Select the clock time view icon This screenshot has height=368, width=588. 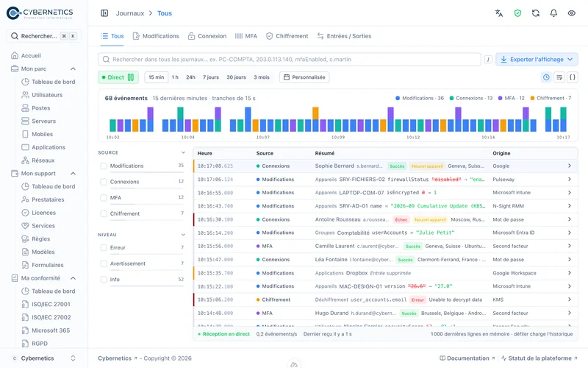coord(546,77)
